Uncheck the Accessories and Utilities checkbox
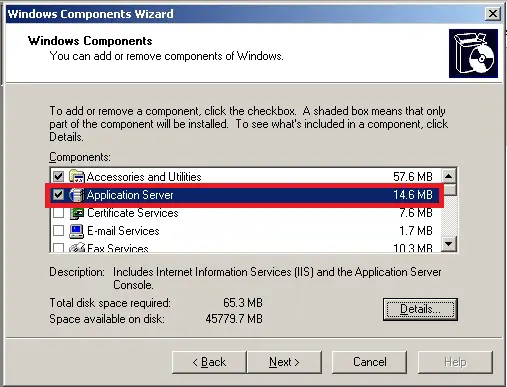The image size is (507, 387). click(x=58, y=176)
